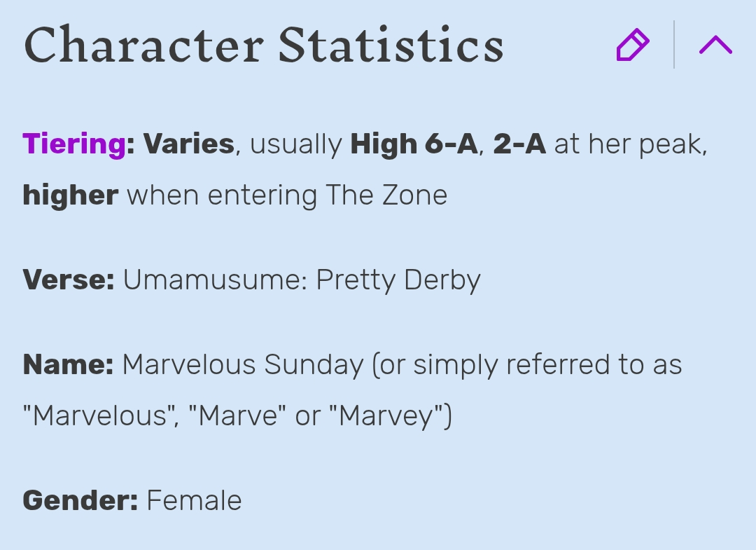Click the bold word higher
The height and width of the screenshot is (550, 756).
(71, 195)
